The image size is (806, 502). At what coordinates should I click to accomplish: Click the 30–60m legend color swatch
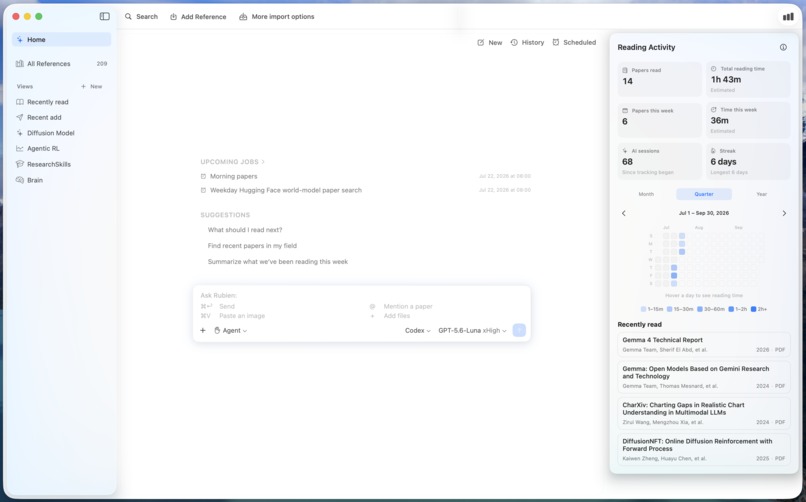tap(700, 309)
